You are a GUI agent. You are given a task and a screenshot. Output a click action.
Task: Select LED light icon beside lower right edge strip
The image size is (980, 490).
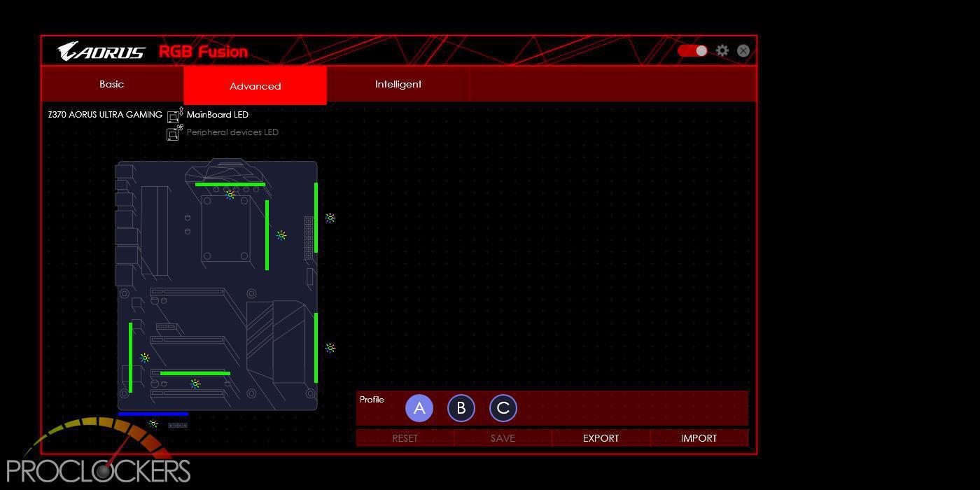[330, 348]
